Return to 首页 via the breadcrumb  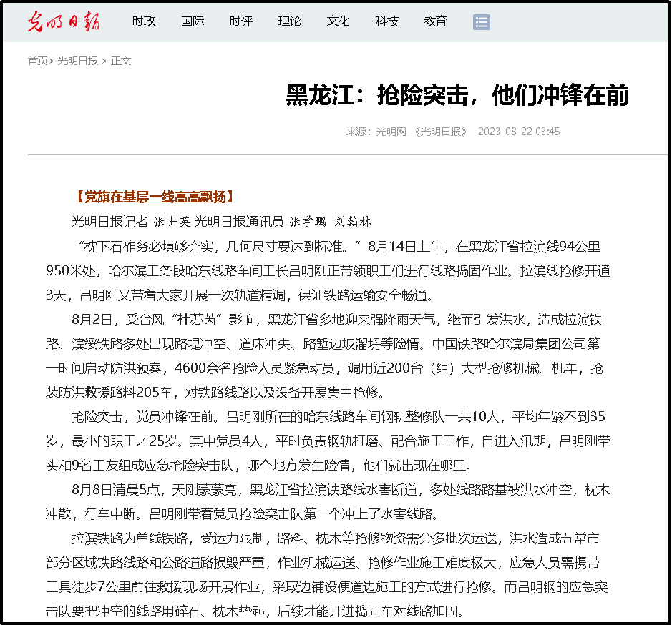[x=37, y=61]
